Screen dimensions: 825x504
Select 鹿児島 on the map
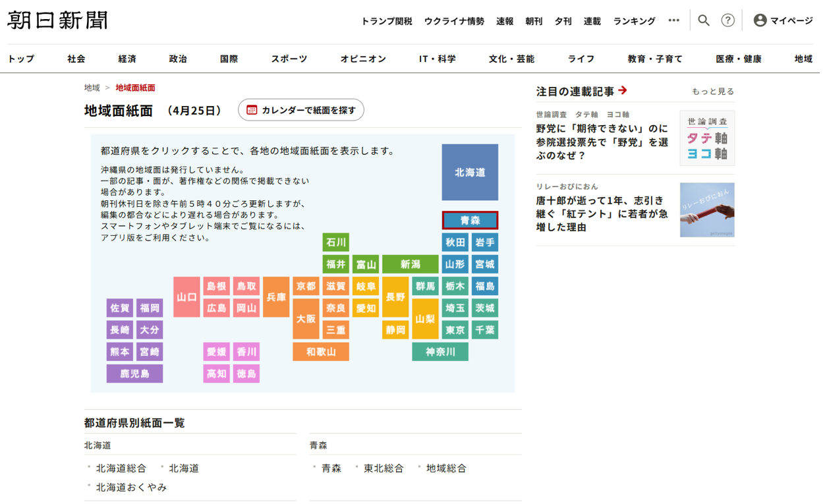[x=137, y=376]
